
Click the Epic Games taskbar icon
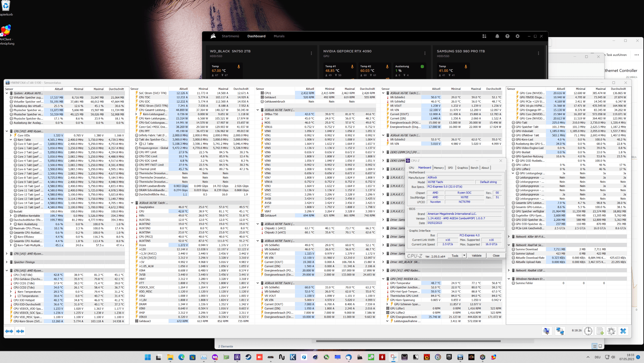pyautogui.click(x=449, y=357)
